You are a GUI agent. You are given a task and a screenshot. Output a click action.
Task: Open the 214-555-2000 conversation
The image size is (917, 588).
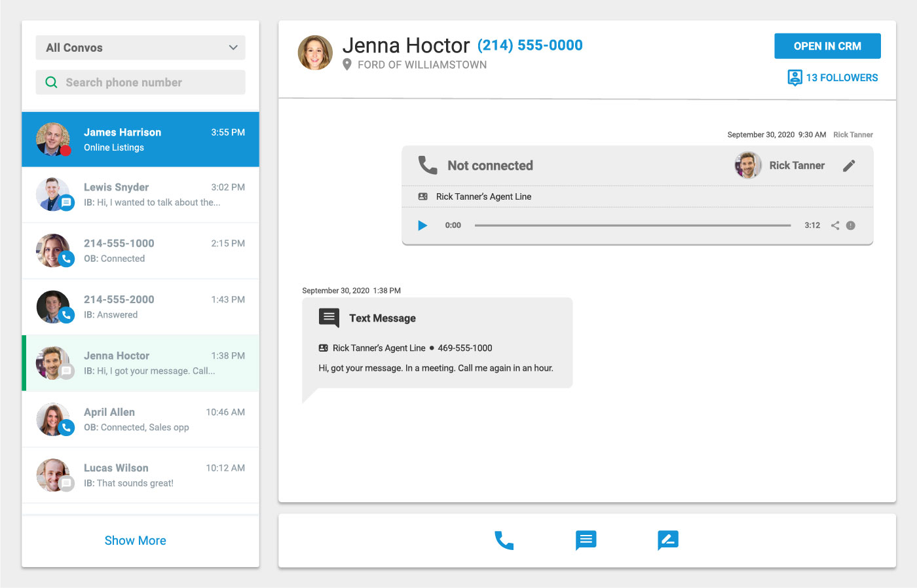tap(140, 307)
